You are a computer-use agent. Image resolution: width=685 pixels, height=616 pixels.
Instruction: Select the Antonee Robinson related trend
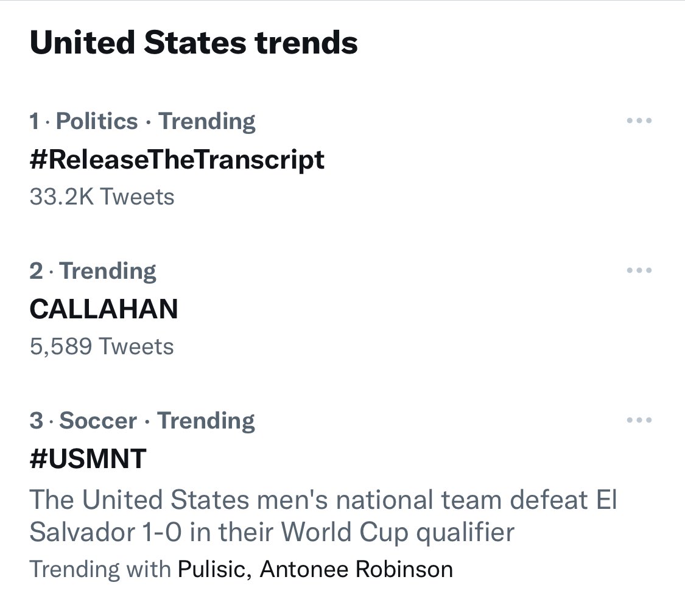pos(356,569)
